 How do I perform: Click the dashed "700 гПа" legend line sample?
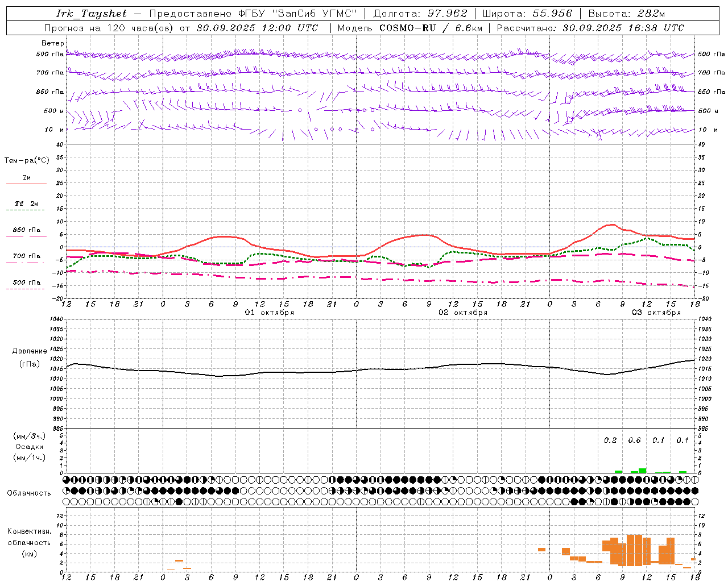[x=25, y=263]
